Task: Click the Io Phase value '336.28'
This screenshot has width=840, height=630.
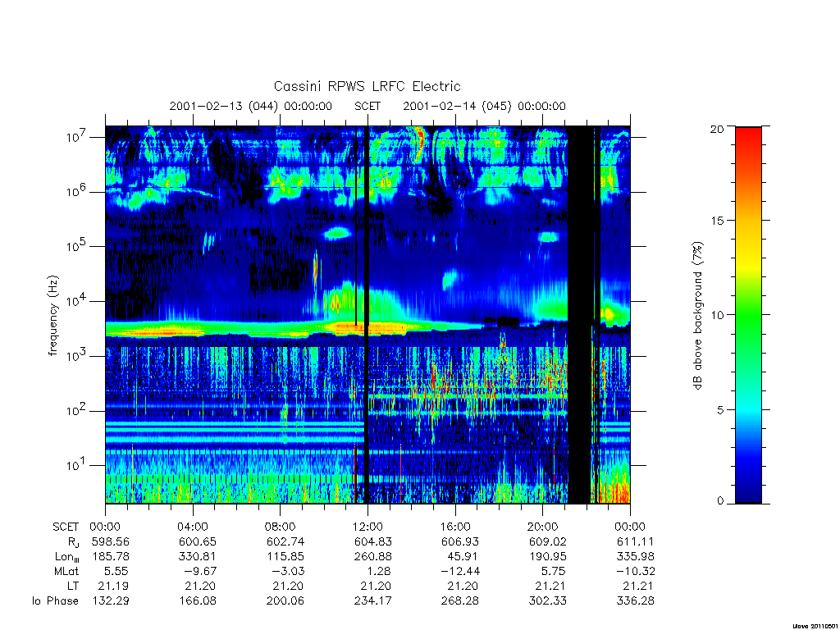Action: 636,601
